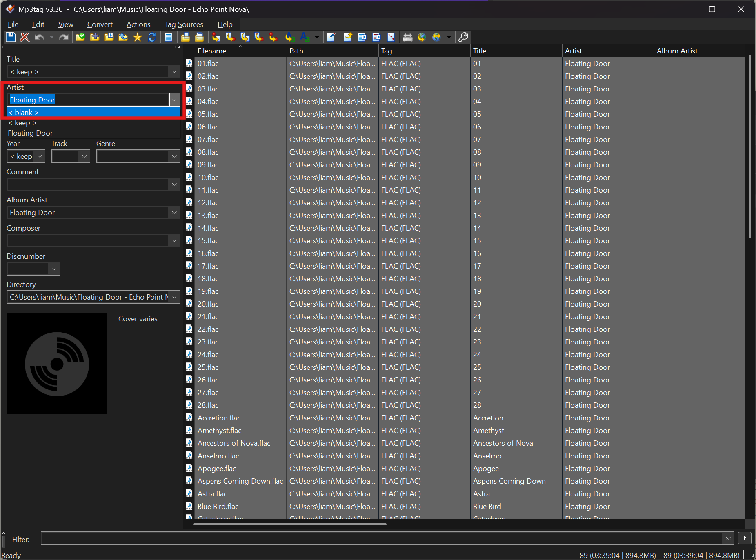Sort by the Path column header
The width and height of the screenshot is (756, 560).
[332, 51]
